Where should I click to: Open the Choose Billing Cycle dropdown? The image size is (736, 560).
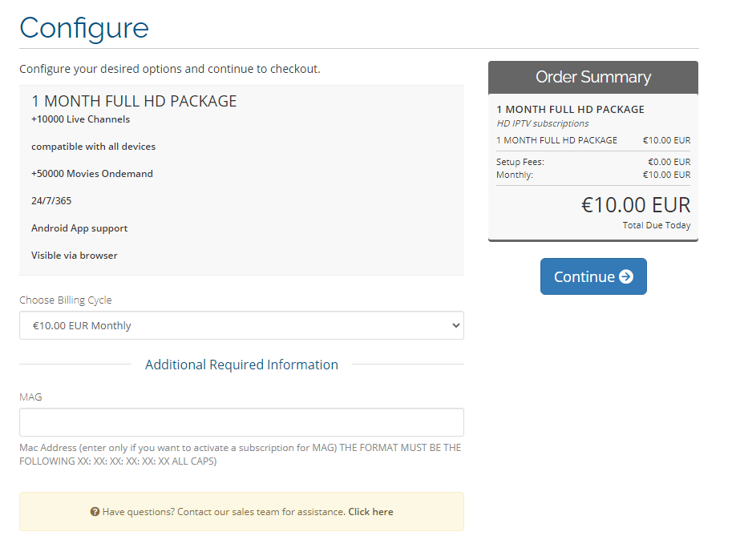pos(241,325)
